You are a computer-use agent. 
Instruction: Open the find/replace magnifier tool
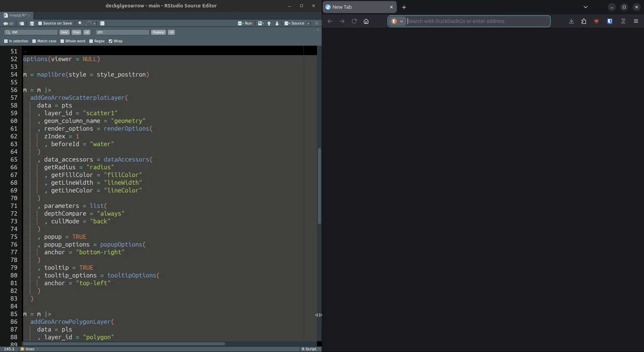80,24
